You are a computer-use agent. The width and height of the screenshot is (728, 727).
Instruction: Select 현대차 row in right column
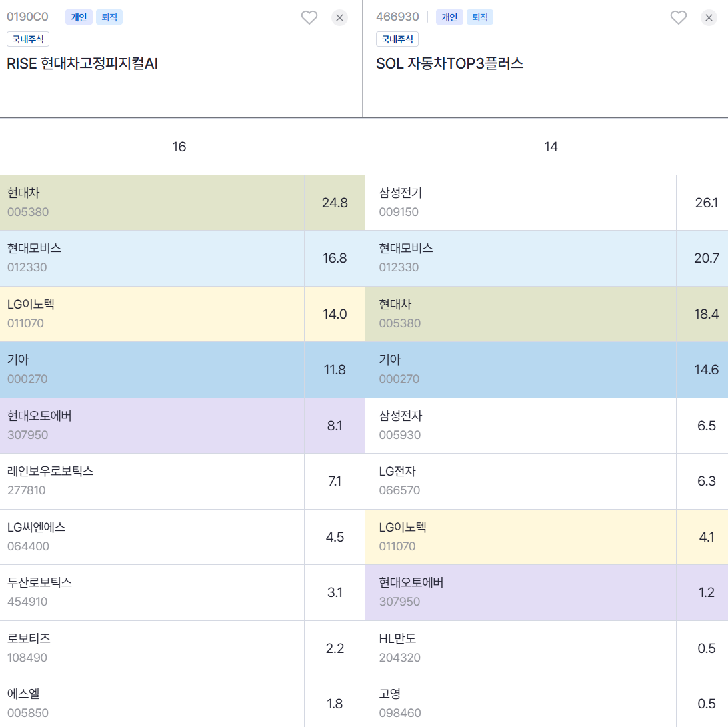coord(547,314)
